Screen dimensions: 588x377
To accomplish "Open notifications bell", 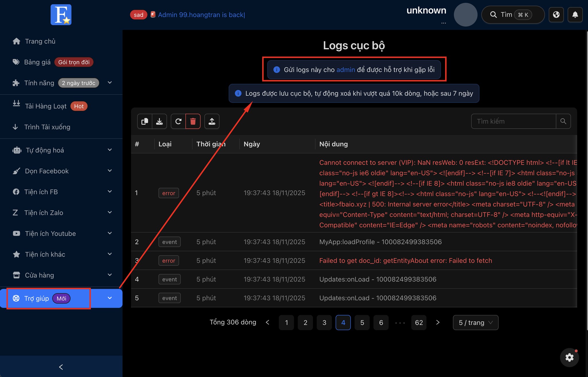I will [575, 15].
